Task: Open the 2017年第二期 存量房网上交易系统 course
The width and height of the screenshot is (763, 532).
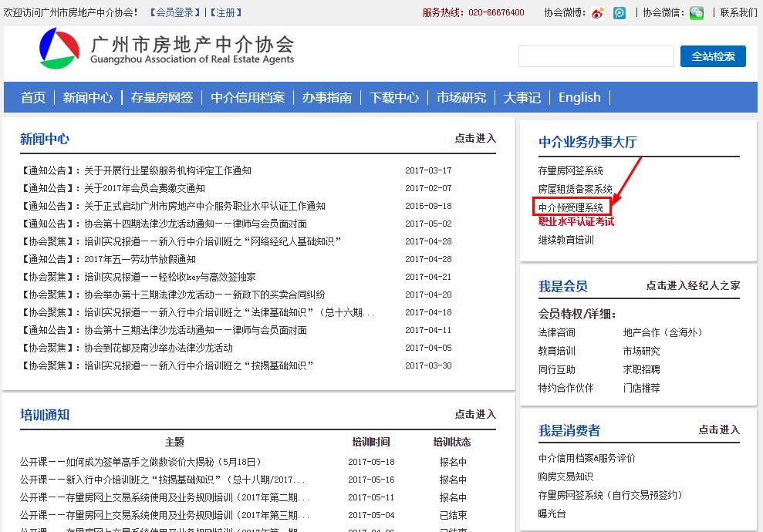Action: tap(164, 497)
